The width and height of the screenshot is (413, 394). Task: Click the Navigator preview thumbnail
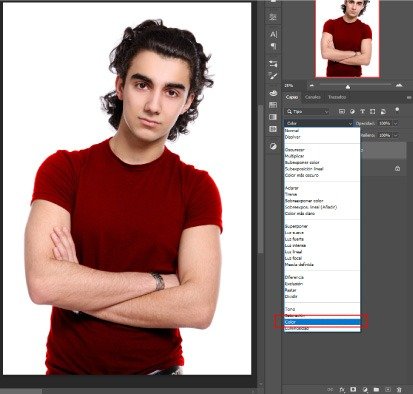[347, 38]
